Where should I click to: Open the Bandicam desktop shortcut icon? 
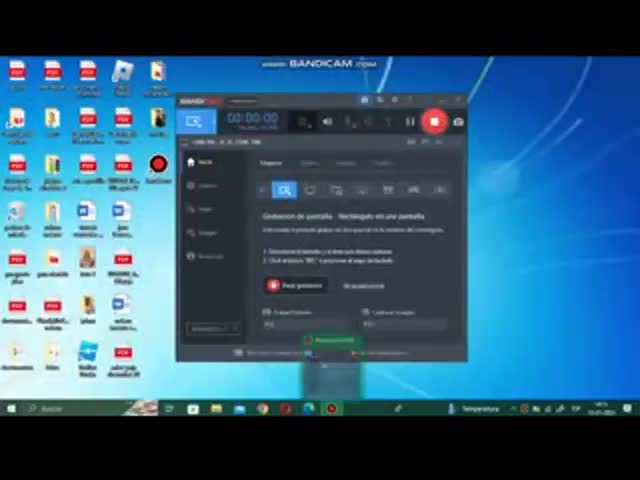click(158, 167)
